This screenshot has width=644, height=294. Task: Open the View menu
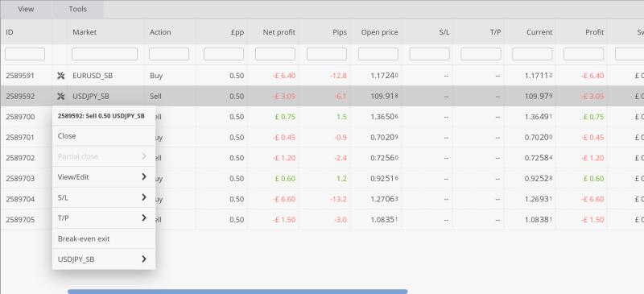(26, 9)
